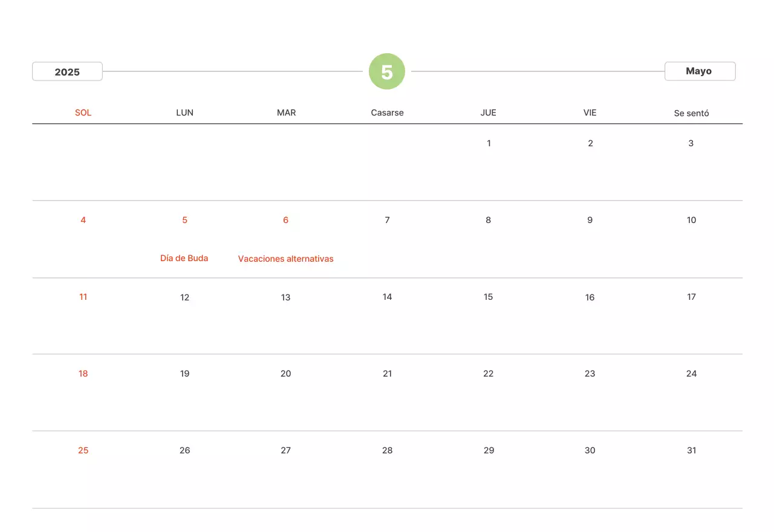Choose date 14 in the grid

point(387,297)
